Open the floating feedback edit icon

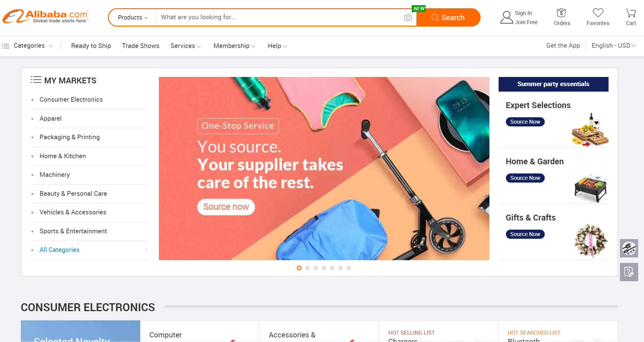click(x=629, y=272)
